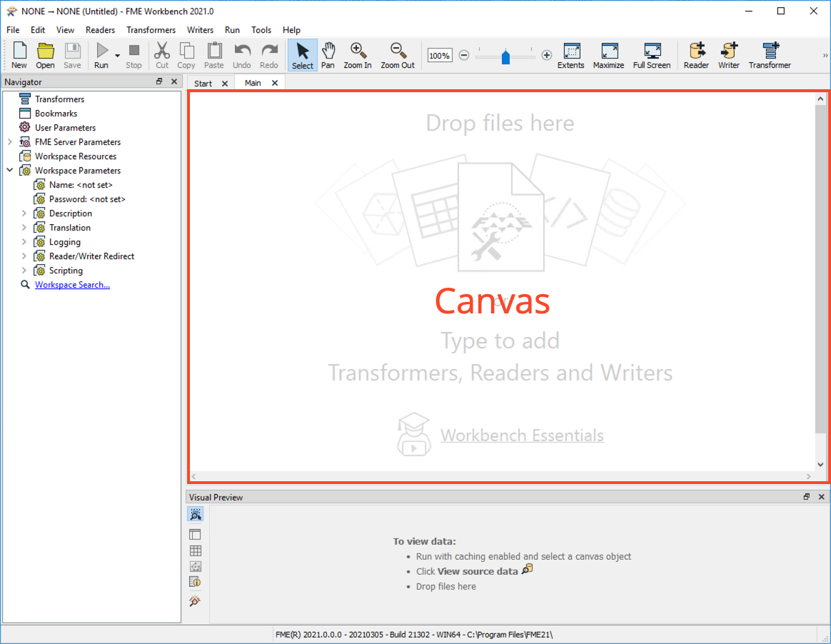Collapse Workspace Parameters node
Screen dimensions: 831x644
(x=10, y=171)
